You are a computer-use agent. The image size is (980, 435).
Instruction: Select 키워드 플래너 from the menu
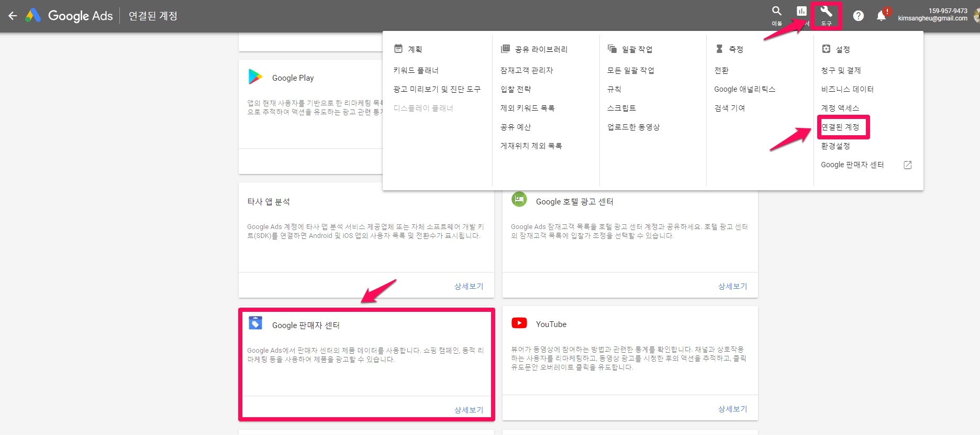click(x=416, y=70)
